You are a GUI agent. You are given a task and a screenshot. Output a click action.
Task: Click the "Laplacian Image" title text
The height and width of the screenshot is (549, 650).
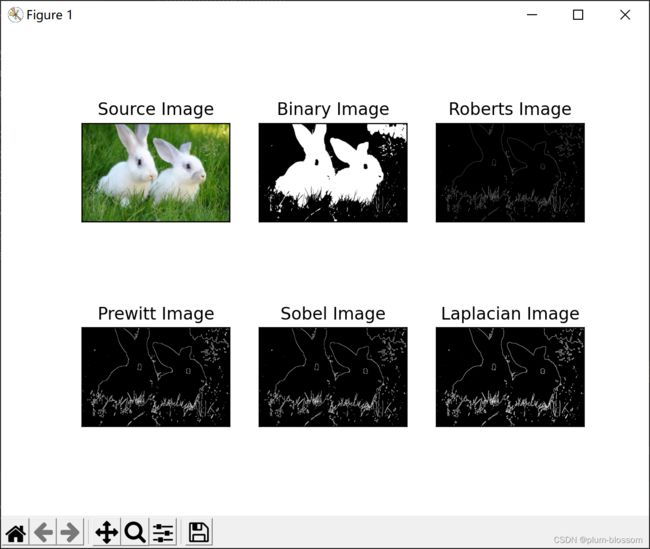click(510, 313)
